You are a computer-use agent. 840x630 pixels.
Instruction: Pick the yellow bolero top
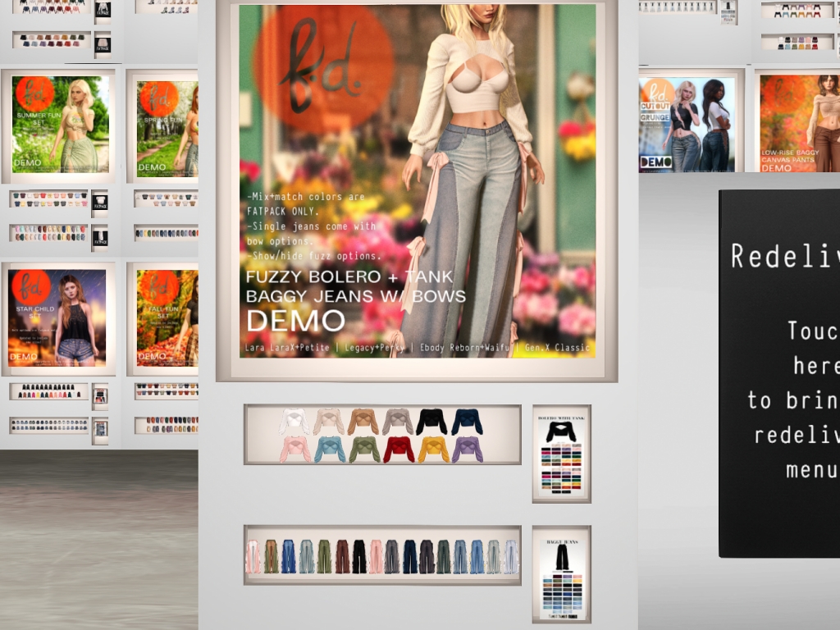pyautogui.click(x=432, y=449)
